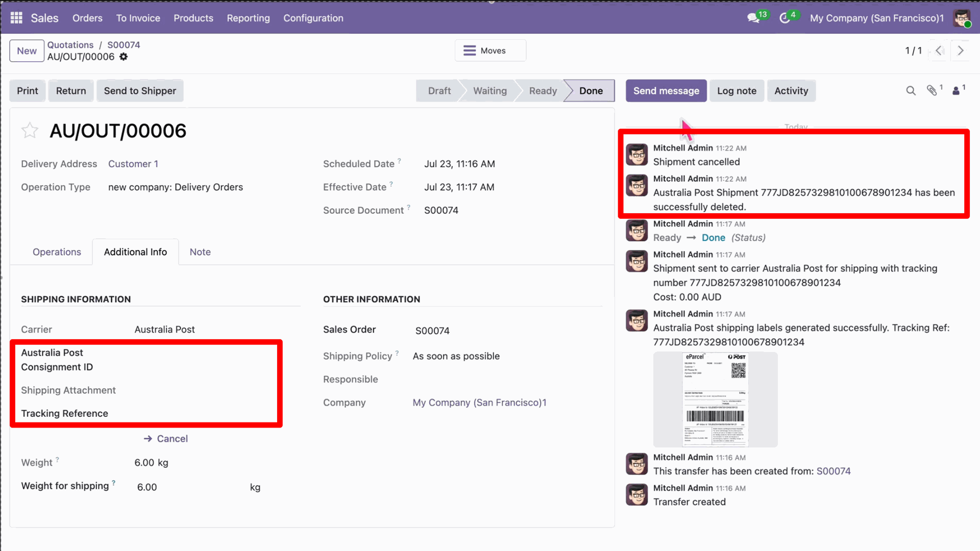Go back to Quotations breadcrumb
This screenshot has width=980, height=551.
(x=70, y=45)
